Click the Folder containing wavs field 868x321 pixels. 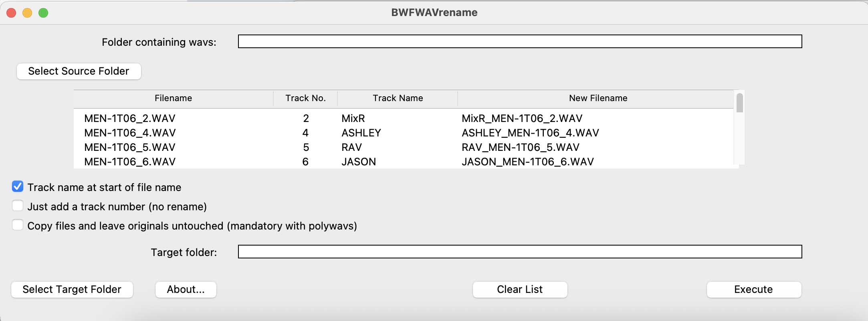[x=520, y=41]
